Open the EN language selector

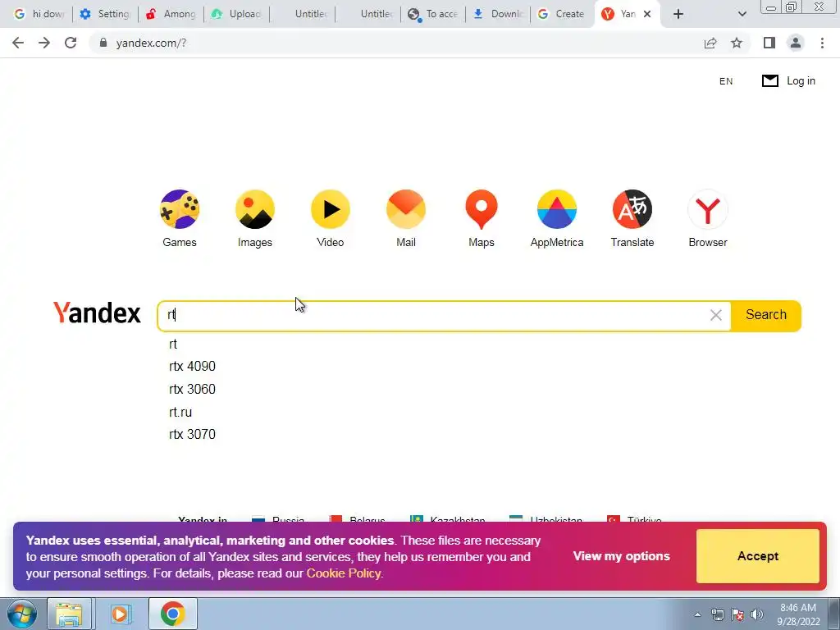[726, 81]
